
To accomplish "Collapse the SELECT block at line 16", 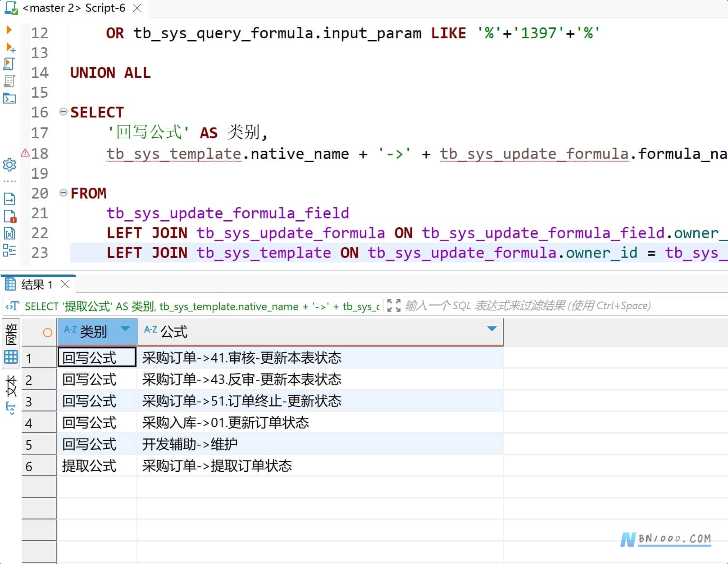I will click(x=64, y=112).
